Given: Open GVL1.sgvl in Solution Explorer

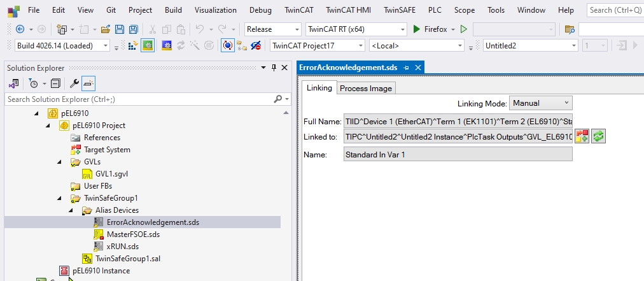Looking at the screenshot, I should pos(112,174).
